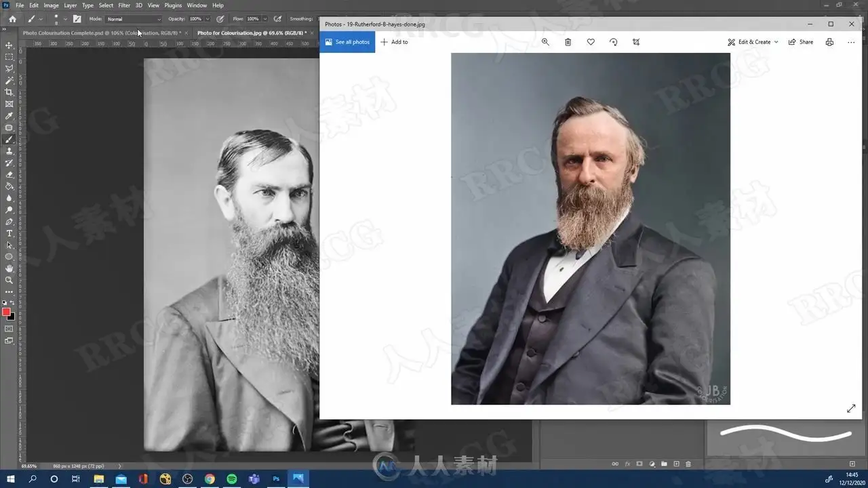Open the Plugins menu
Image resolution: width=868 pixels, height=488 pixels.
[173, 5]
